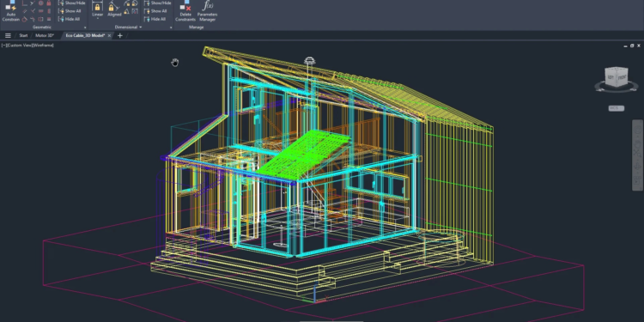
Task: Close the Eco Cabin_3D Model* tab
Action: (x=109, y=36)
